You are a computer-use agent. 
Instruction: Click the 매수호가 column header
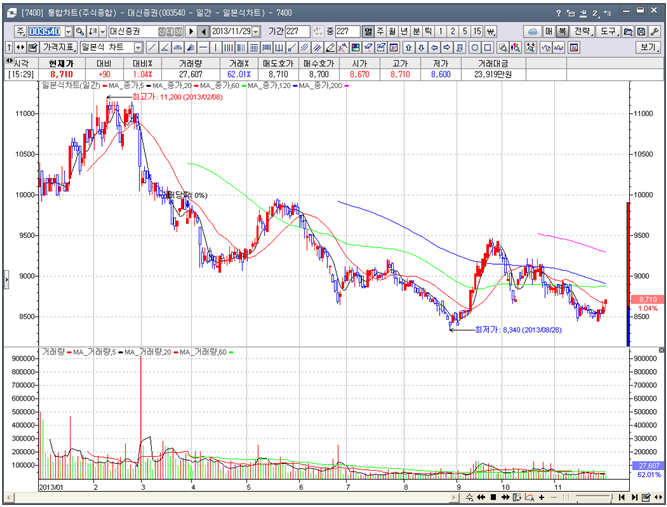point(319,63)
